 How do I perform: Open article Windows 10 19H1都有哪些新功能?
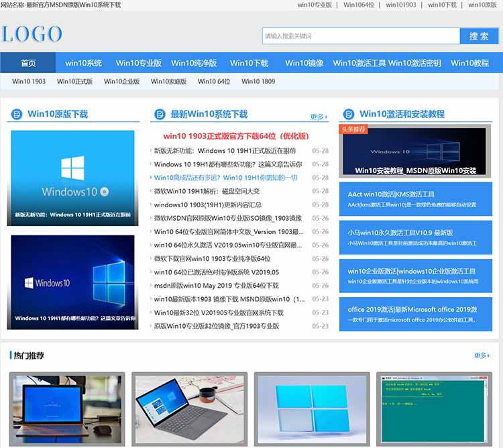tap(228, 164)
